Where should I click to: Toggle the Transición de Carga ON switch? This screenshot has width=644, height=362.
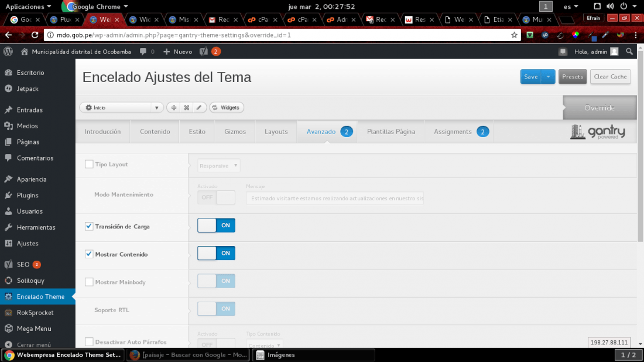pyautogui.click(x=216, y=225)
